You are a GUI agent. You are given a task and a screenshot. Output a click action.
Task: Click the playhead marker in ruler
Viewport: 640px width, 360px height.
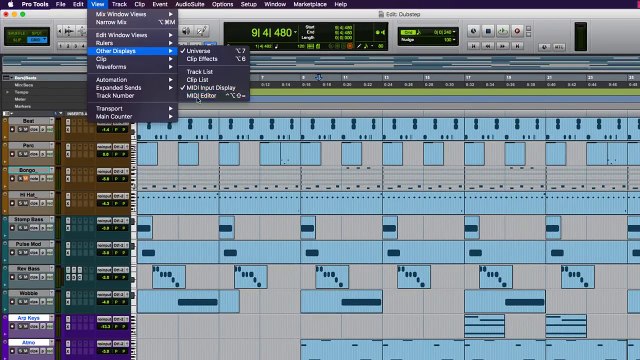coord(318,77)
